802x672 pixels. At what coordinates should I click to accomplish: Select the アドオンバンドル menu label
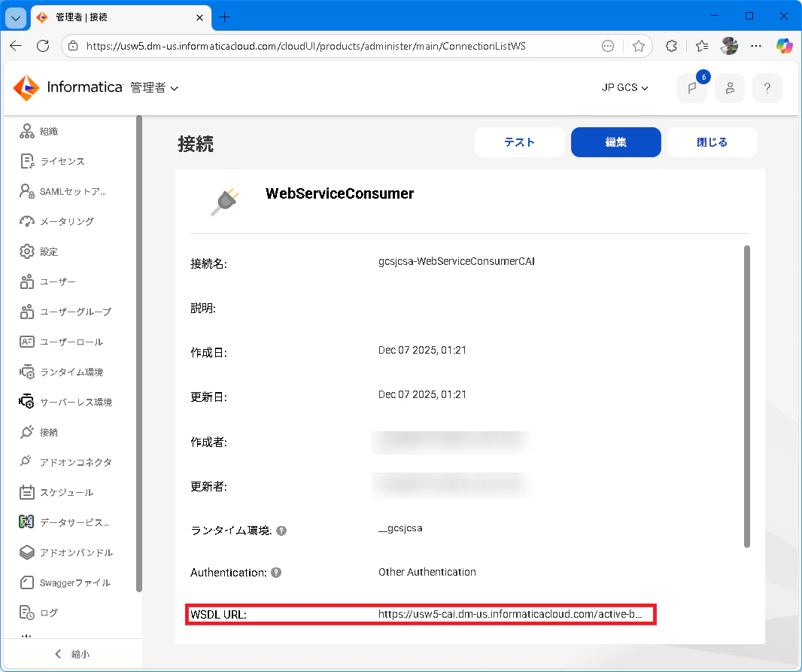(x=76, y=553)
